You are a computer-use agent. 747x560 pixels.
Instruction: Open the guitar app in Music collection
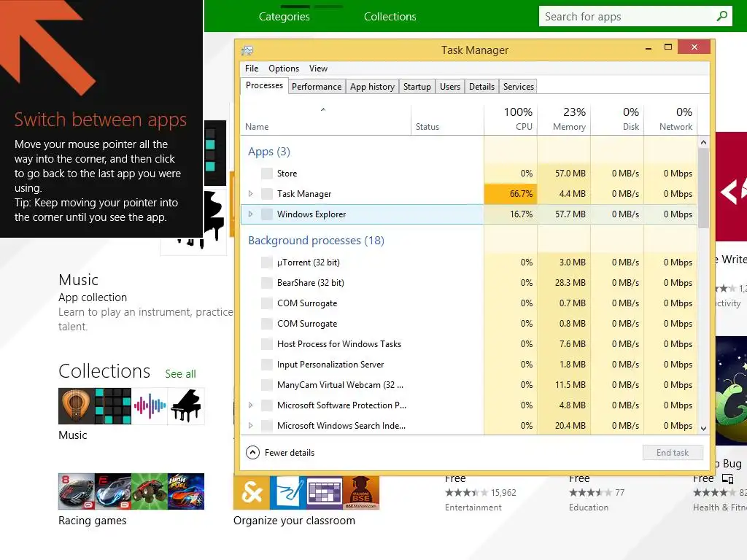point(76,406)
